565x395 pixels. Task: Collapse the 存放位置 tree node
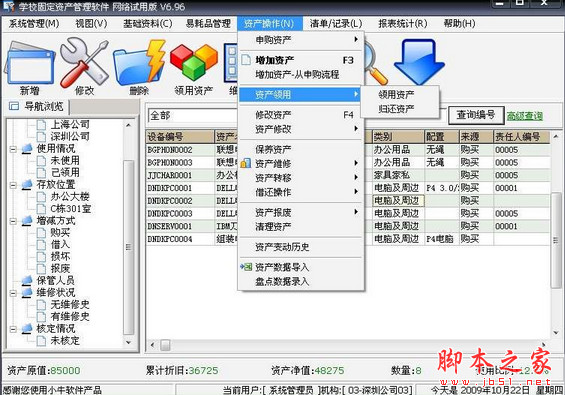(13, 185)
